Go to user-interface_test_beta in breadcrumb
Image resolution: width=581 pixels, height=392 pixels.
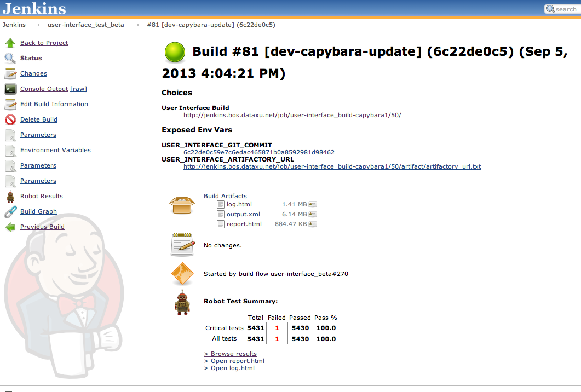[x=86, y=25]
